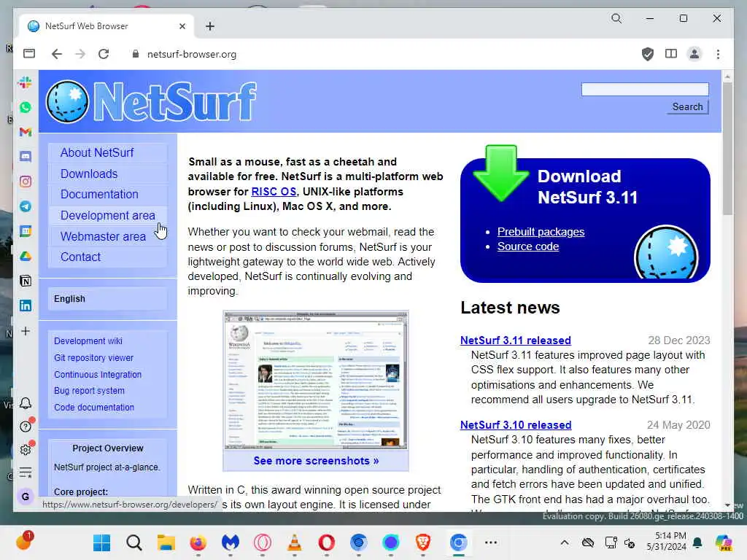Click the Wikipedia screenshot thumbnail
This screenshot has height=560, width=747.
click(316, 381)
